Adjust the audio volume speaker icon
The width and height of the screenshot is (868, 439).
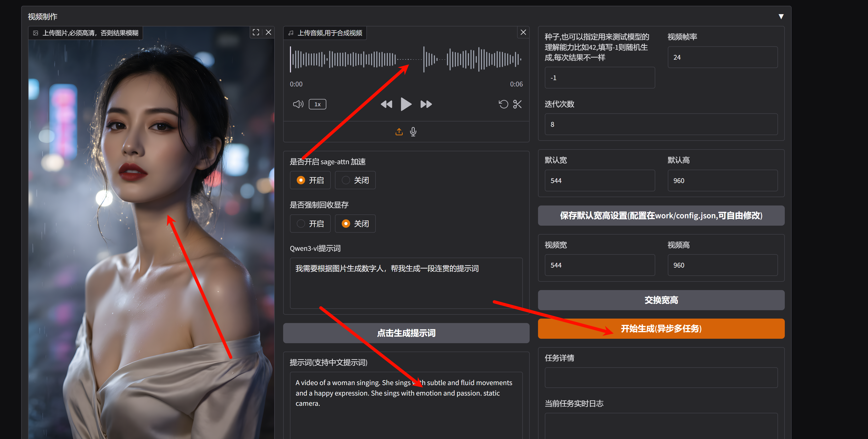(298, 104)
